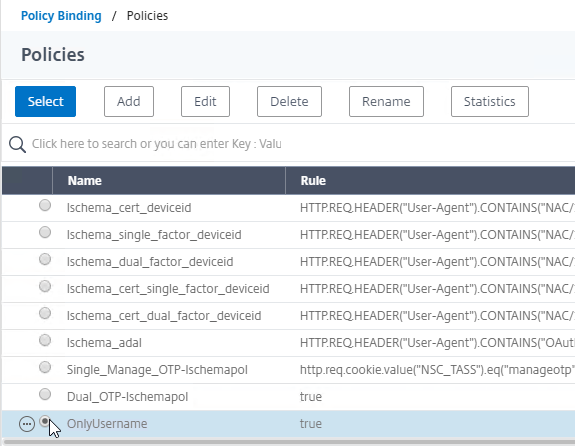Select the lschema_cert_deviceid radio button
Image resolution: width=575 pixels, height=446 pixels.
45,205
